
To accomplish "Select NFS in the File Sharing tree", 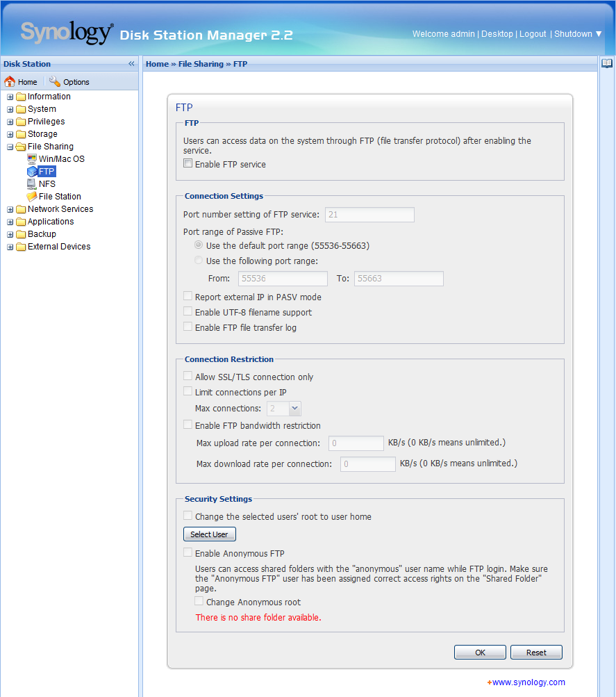I will coord(47,183).
